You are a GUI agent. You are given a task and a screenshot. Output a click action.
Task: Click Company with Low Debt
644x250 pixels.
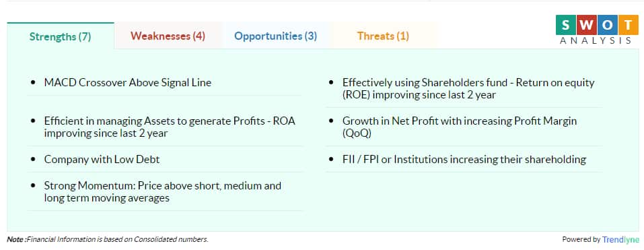(102, 160)
